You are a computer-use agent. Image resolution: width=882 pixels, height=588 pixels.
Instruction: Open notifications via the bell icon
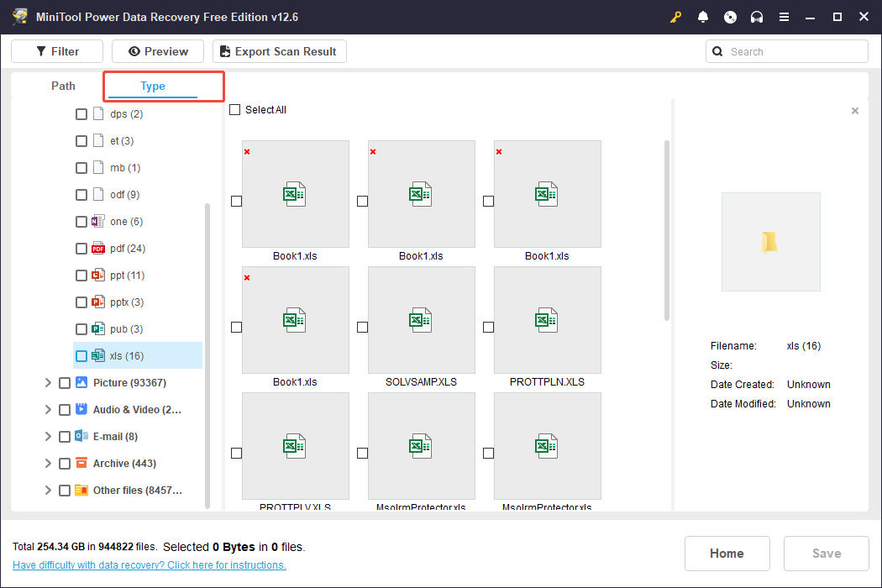click(703, 16)
